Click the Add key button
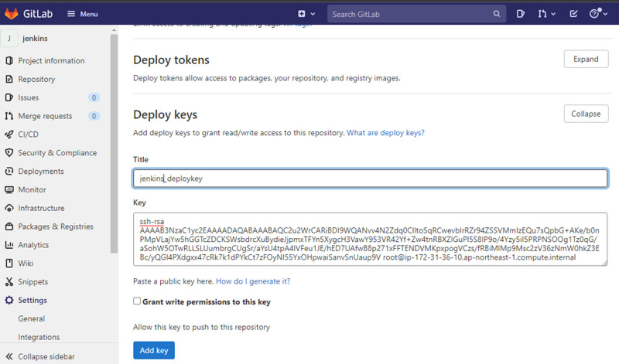Image resolution: width=619 pixels, height=364 pixels. [154, 350]
